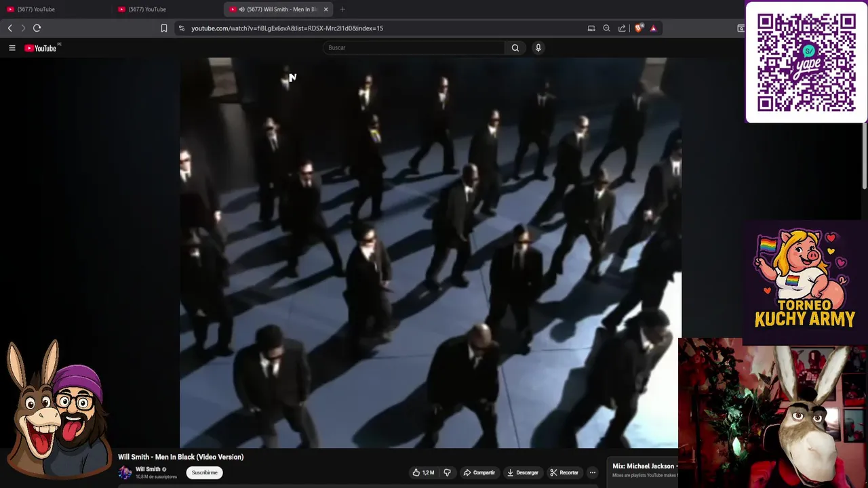Click the 10,8 M de suscriptores text
The height and width of the screenshot is (488, 868).
pos(156,477)
